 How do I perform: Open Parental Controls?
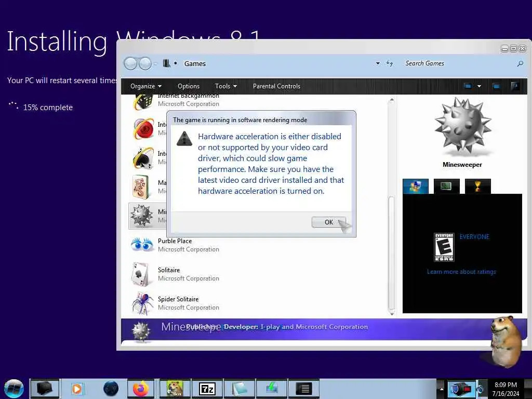(276, 86)
